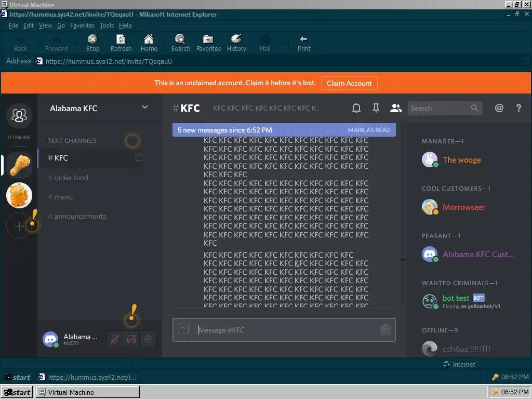The width and height of the screenshot is (532, 399).
Task: Click the 5 new messages banner
Action: pyautogui.click(x=284, y=130)
